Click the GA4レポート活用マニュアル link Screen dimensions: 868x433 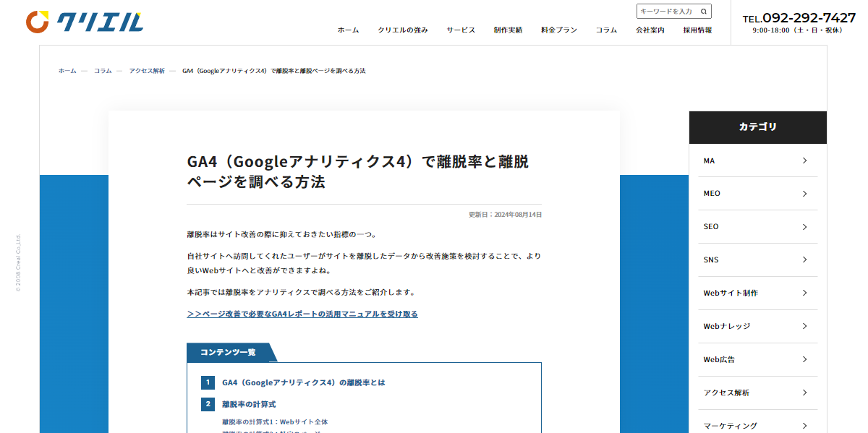302,314
